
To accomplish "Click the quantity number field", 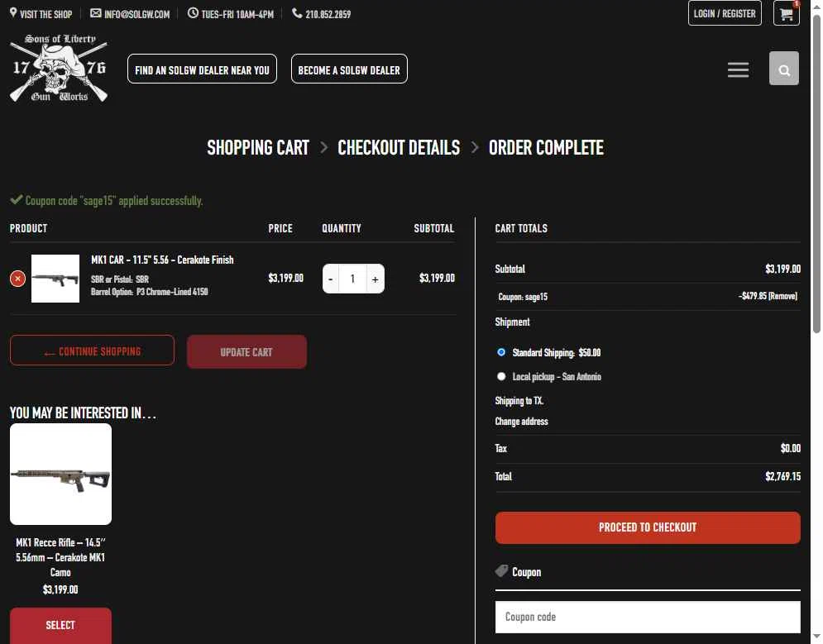I will tap(352, 279).
